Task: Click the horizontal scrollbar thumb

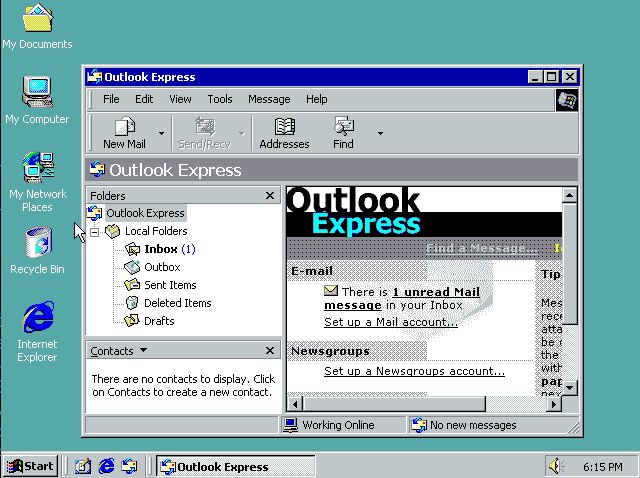Action: click(x=394, y=405)
